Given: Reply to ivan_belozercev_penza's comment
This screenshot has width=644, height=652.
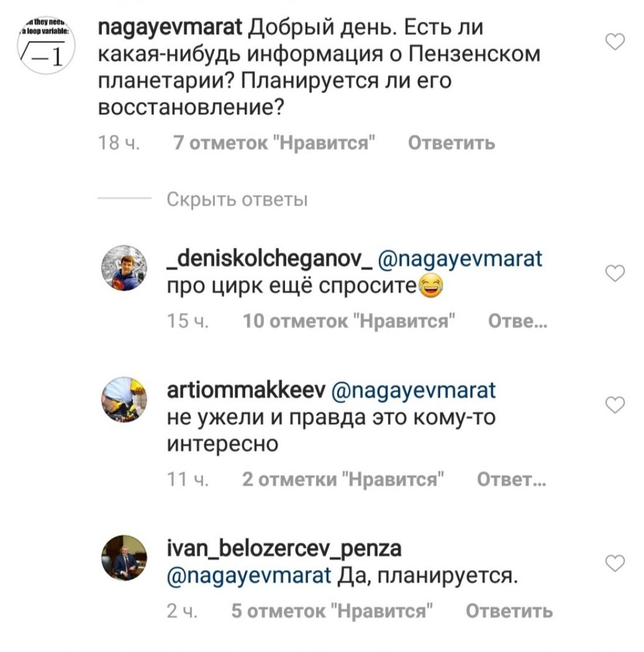Looking at the screenshot, I should (509, 611).
